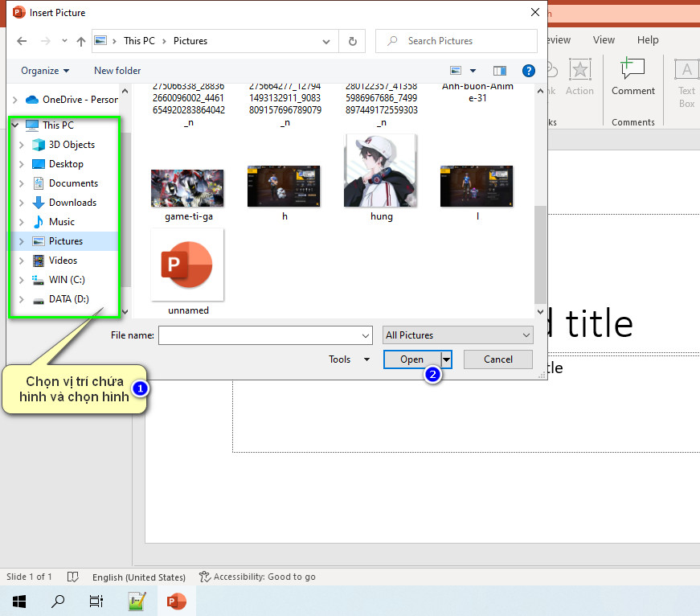Expand the address bar history dropdown
700x616 pixels.
[x=326, y=42]
